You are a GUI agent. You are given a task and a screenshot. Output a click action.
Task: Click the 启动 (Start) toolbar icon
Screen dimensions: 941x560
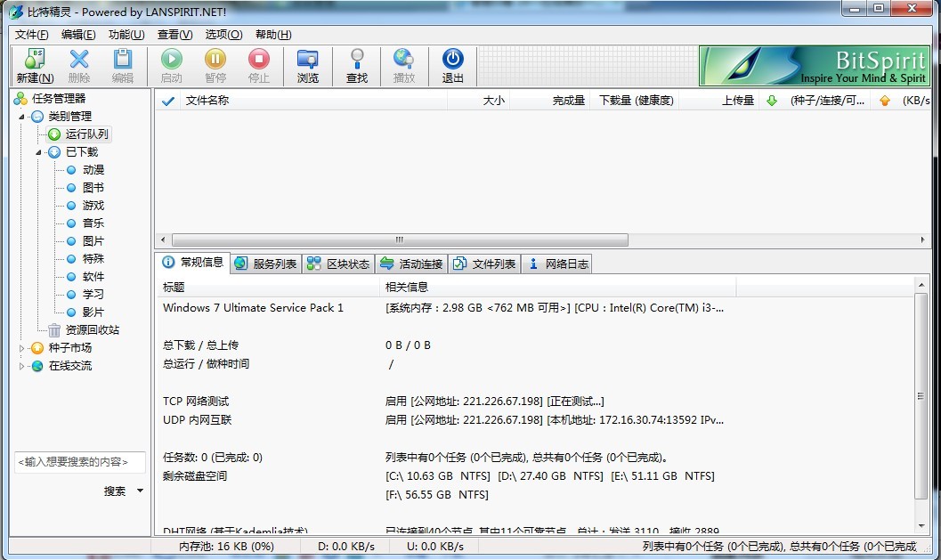click(x=171, y=60)
